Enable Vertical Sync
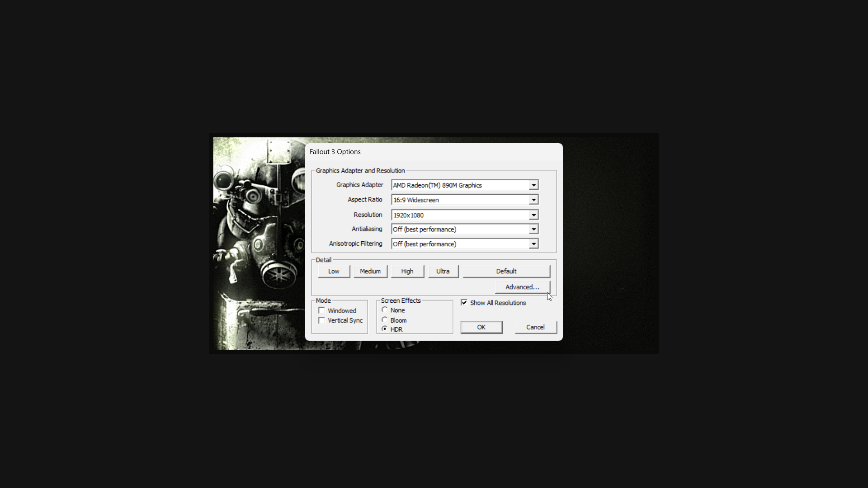Screen dimensions: 868x488 321,320
